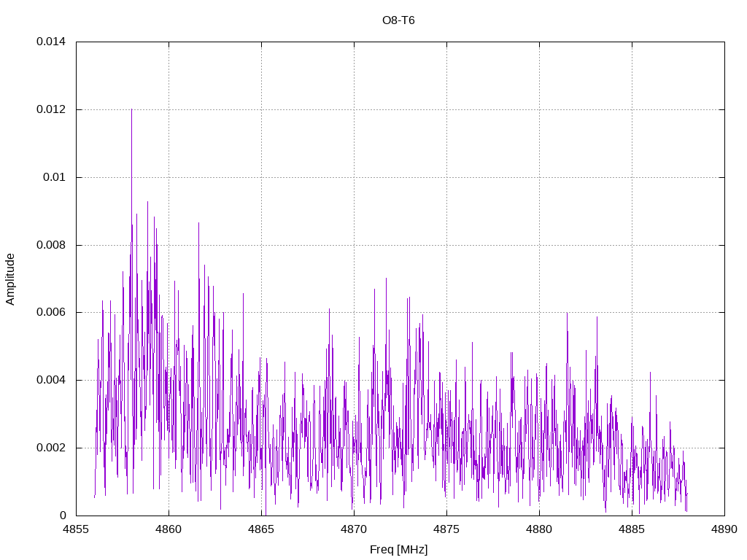
Task: Click x-axis tick label 4890
Action: pyautogui.click(x=724, y=529)
